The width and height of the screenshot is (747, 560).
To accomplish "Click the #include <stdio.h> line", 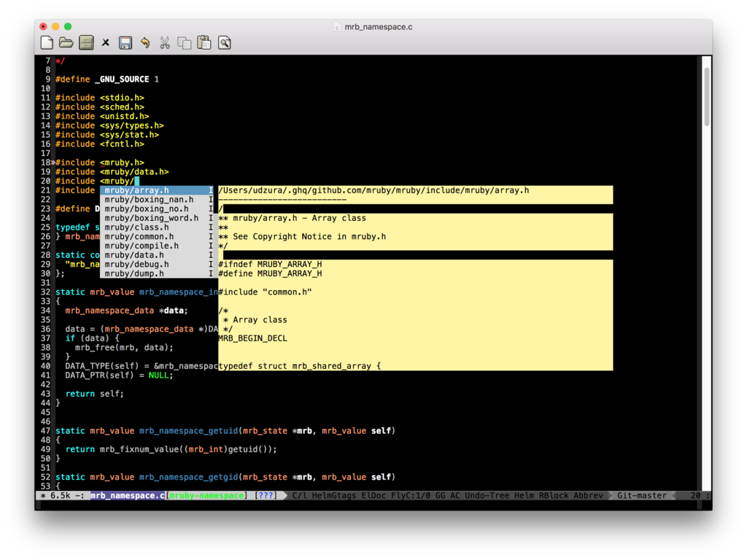I will pos(99,98).
